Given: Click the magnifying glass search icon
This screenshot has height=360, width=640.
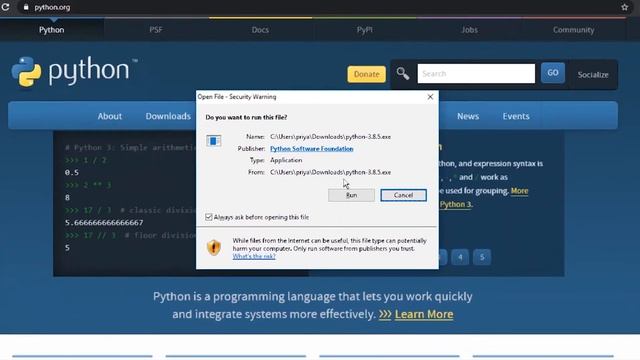Looking at the screenshot, I should click(x=403, y=73).
